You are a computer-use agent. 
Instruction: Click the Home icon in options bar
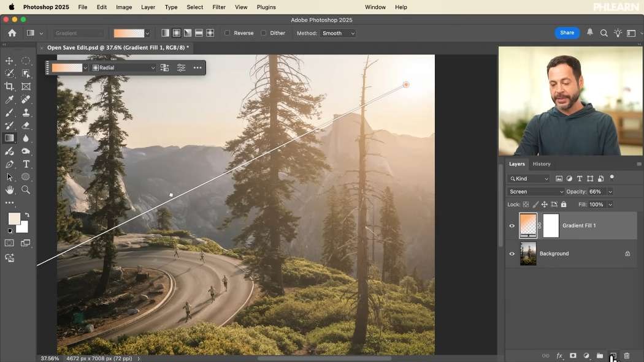[12, 33]
